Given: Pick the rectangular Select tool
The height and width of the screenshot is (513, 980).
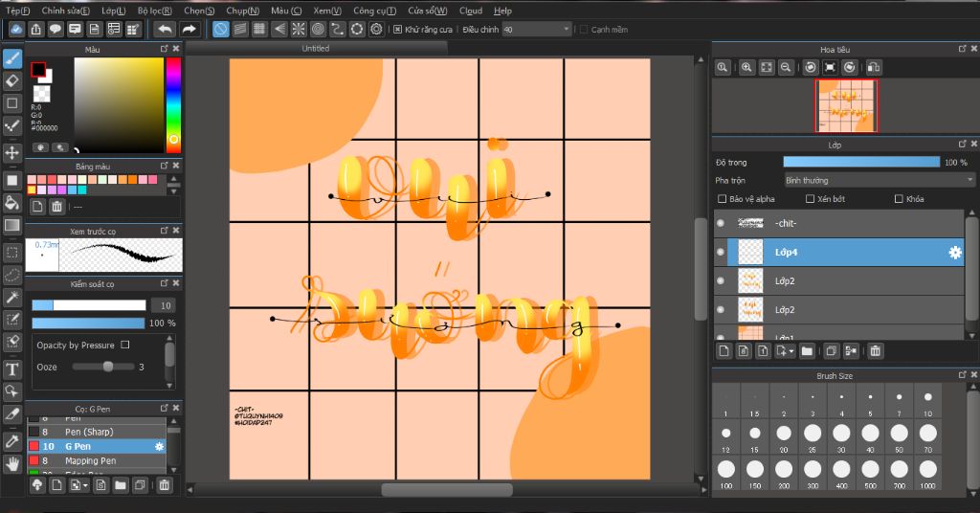Looking at the screenshot, I should pos(11,253).
